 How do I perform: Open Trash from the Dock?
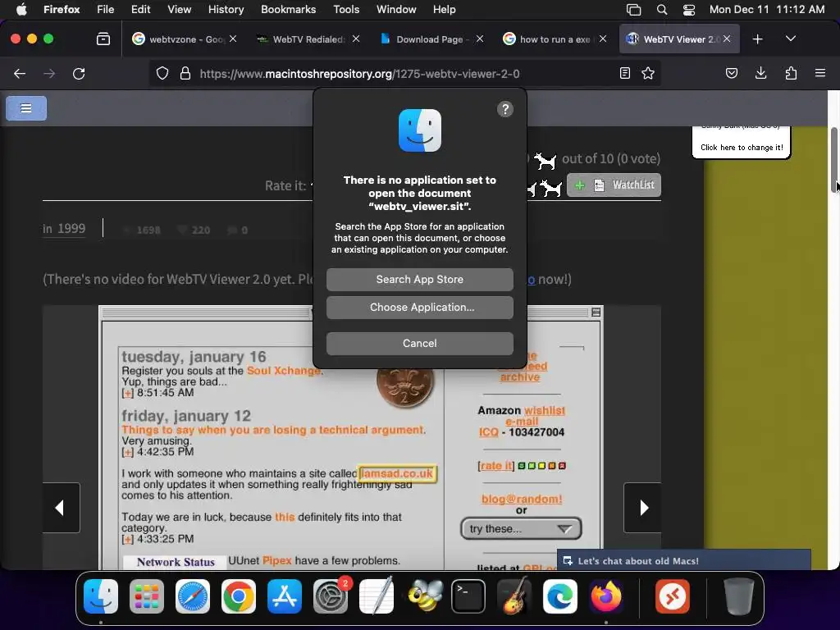point(739,596)
